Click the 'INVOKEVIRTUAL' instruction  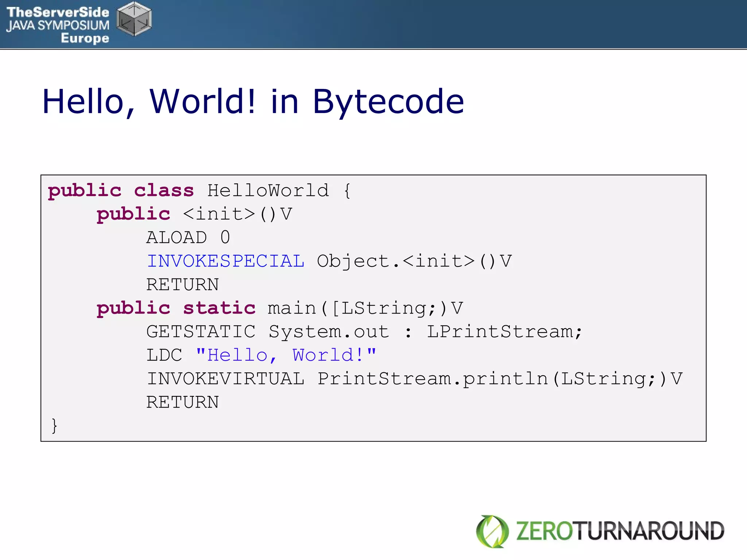tap(226, 378)
